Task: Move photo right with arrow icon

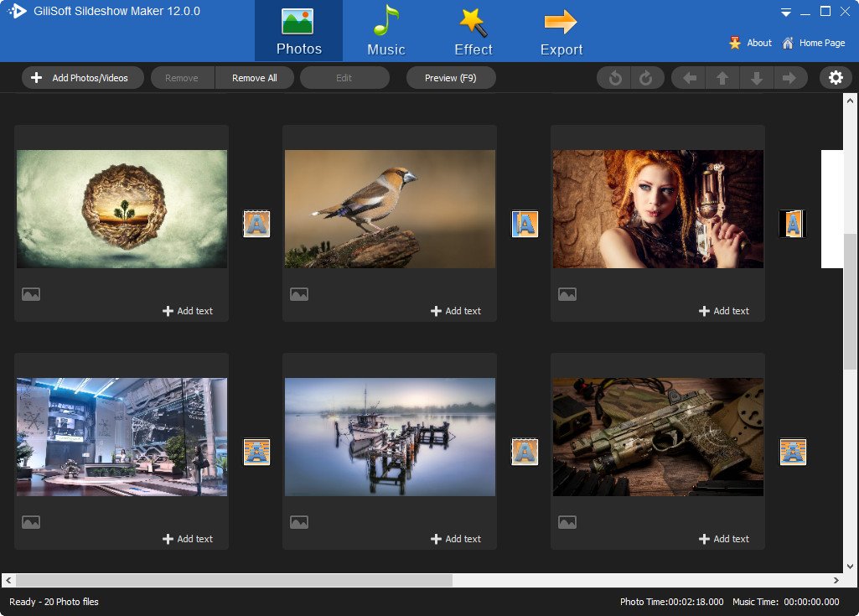Action: (x=789, y=78)
